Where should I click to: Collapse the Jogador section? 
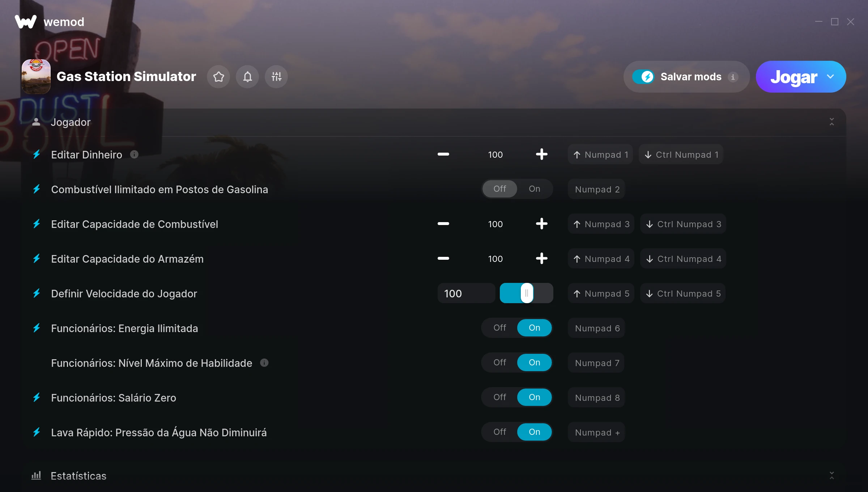coord(831,122)
